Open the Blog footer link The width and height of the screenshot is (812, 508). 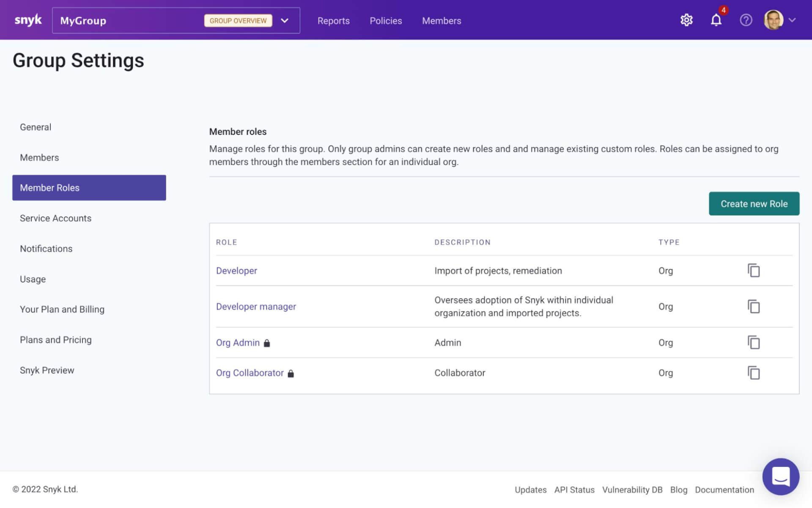coord(679,490)
